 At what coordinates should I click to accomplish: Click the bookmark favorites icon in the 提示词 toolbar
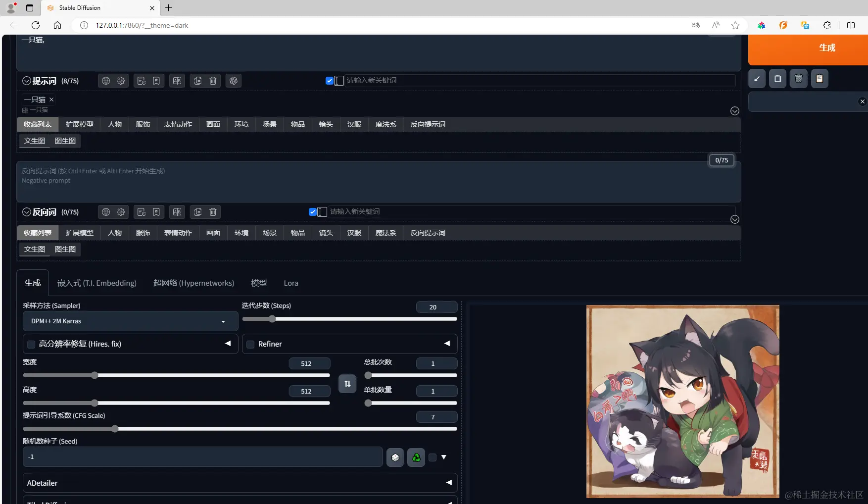tap(156, 81)
